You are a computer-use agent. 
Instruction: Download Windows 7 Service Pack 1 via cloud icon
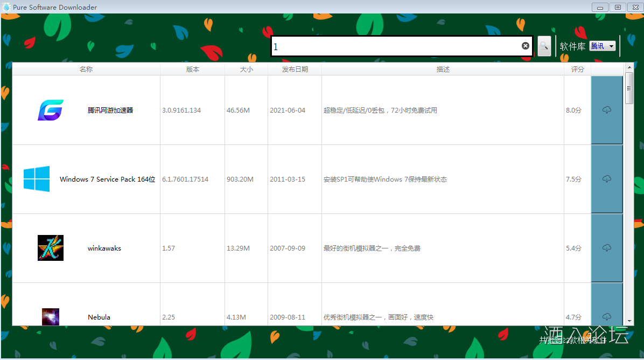pyautogui.click(x=607, y=178)
